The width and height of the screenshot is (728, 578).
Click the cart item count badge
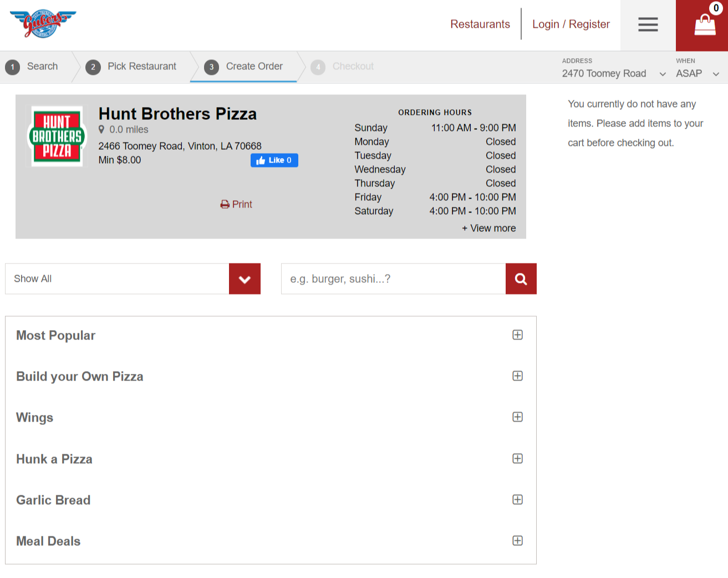tap(716, 8)
